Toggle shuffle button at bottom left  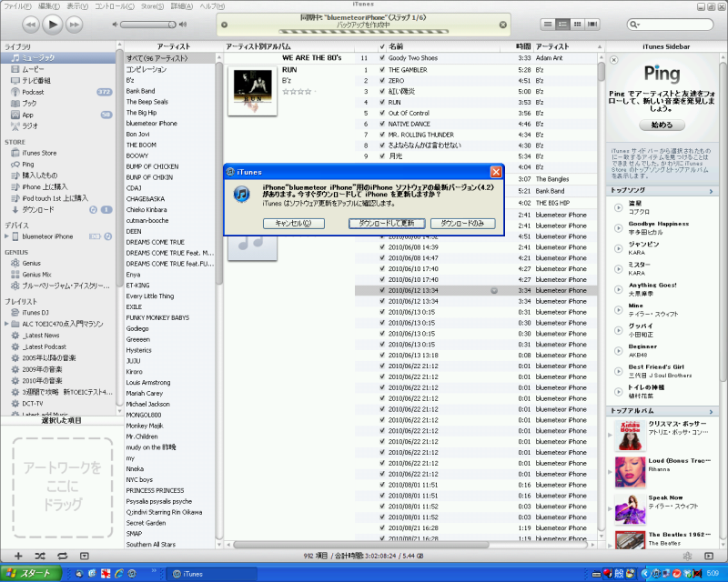[40, 556]
